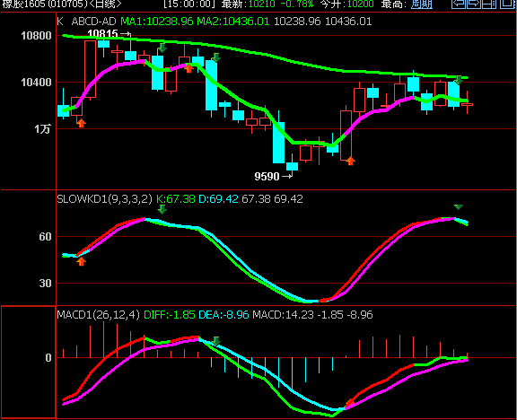Open the 周期 period link
Image resolution: width=517 pixels, height=420 pixels.
coord(422,4)
